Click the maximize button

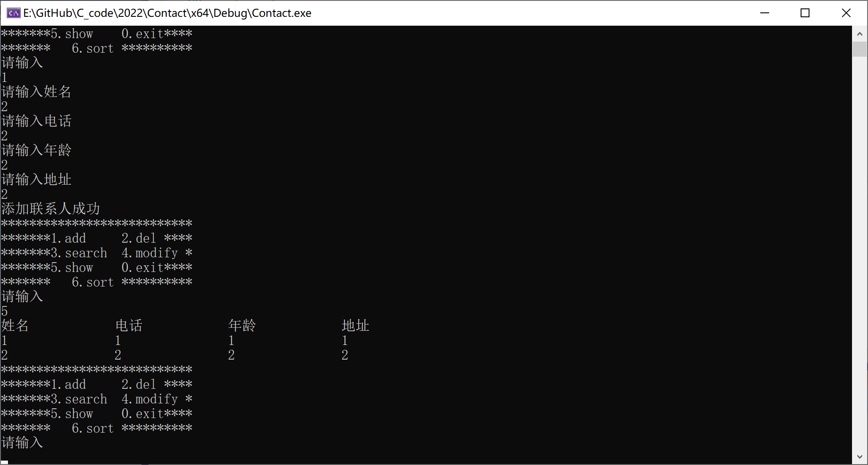805,13
